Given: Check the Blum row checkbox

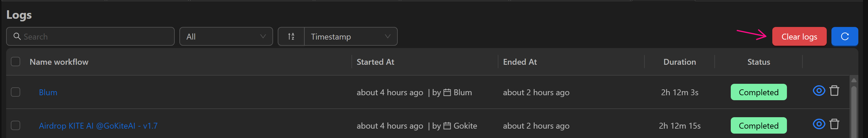Looking at the screenshot, I should click(x=16, y=92).
